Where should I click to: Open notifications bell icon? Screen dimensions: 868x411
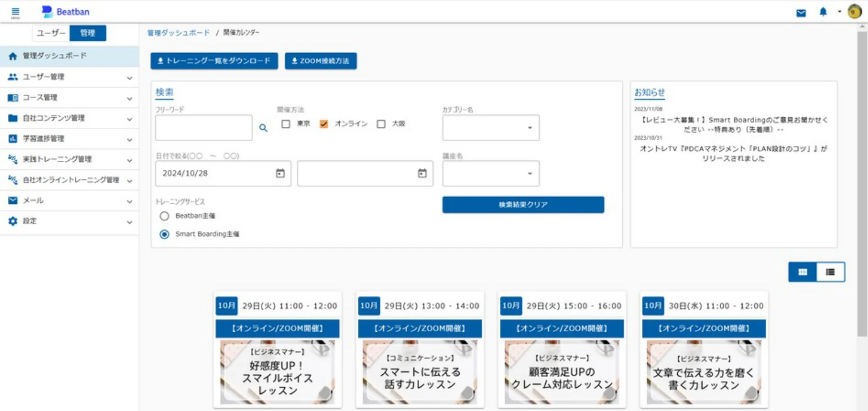[x=823, y=12]
